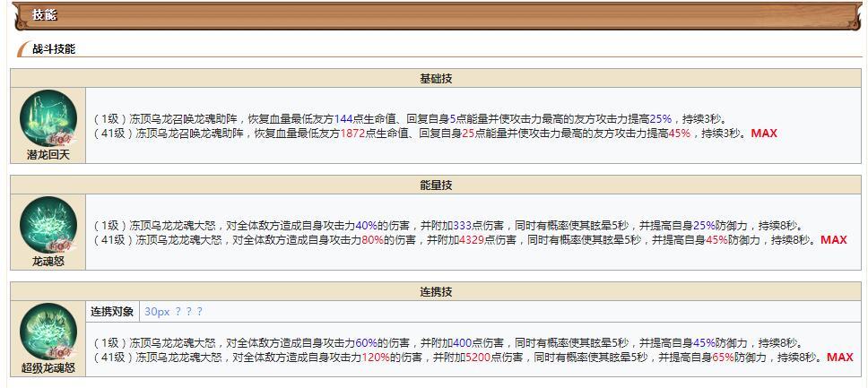Click the 333 bonus damage value

point(463,226)
